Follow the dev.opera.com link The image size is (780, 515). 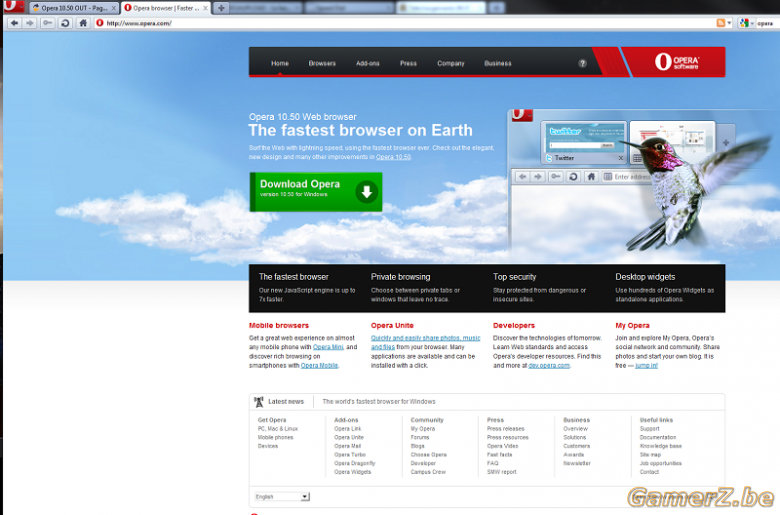[x=549, y=365]
